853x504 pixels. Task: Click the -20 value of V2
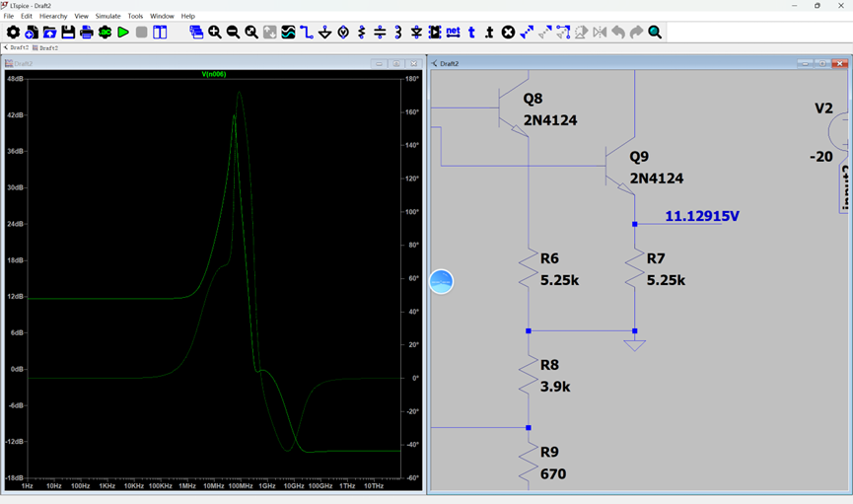pos(821,157)
